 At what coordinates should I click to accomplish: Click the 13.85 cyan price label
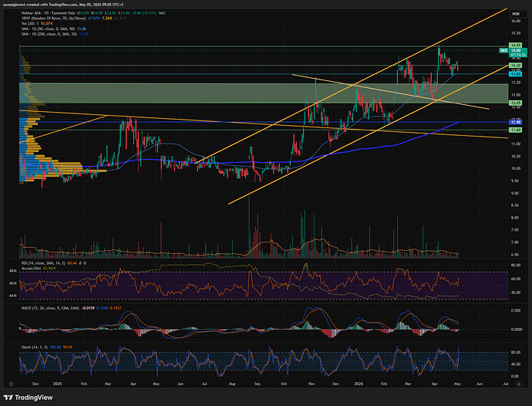click(515, 74)
